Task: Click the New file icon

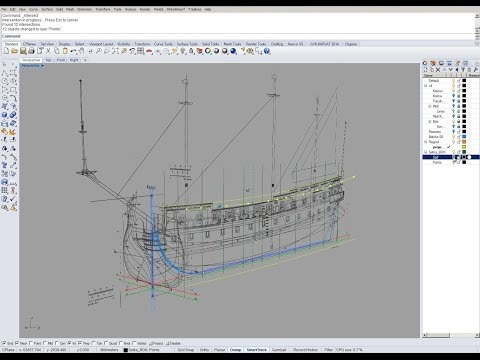Action: tap(6, 51)
